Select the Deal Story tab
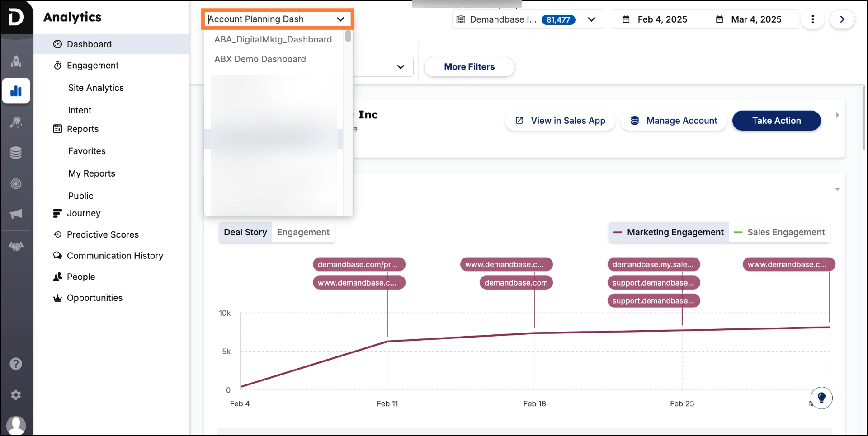 (245, 232)
